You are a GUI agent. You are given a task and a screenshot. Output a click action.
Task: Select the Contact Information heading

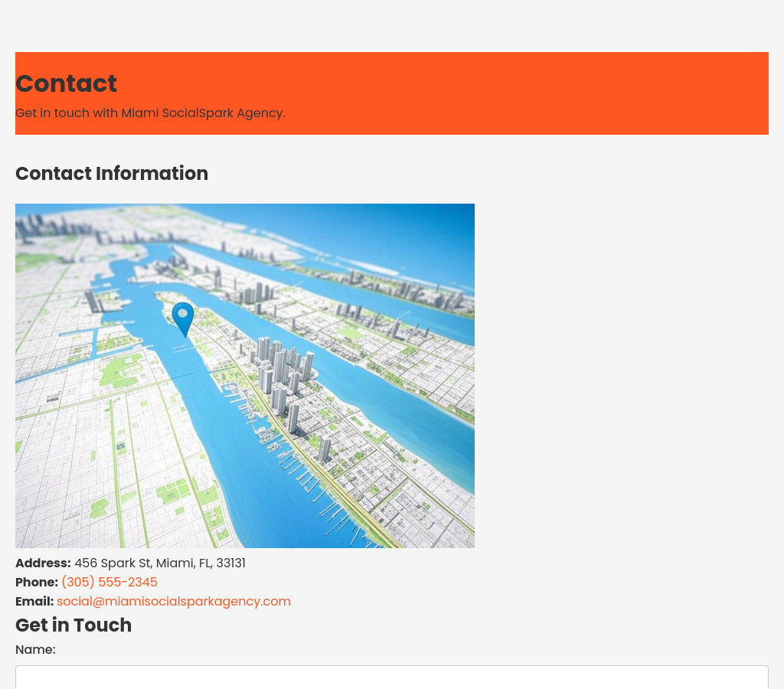pos(112,174)
